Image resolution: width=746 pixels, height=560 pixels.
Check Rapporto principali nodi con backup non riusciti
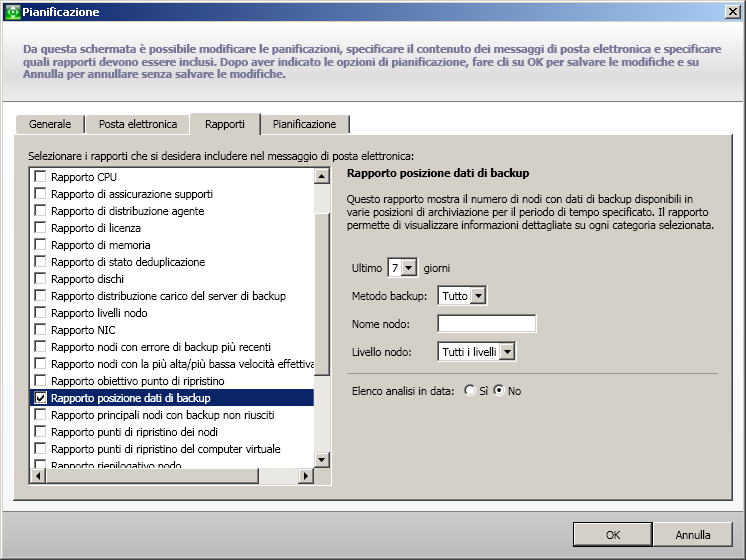click(40, 414)
